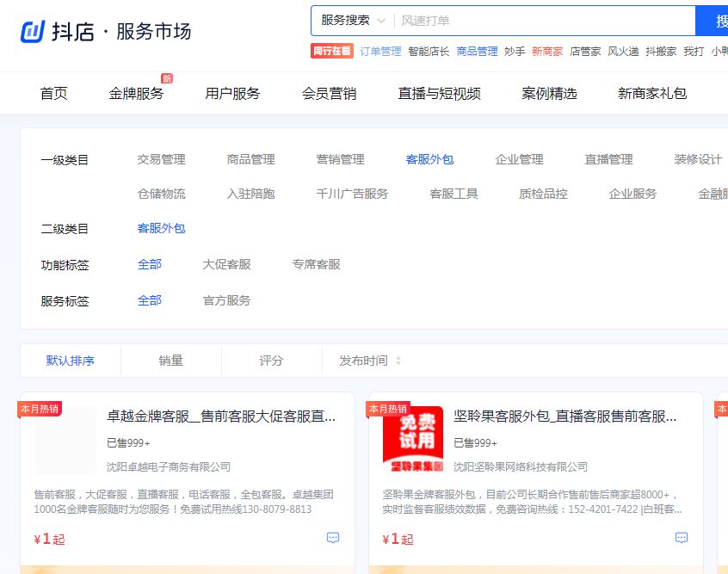Sort results by 销量
The height and width of the screenshot is (574, 728).
coord(170,361)
